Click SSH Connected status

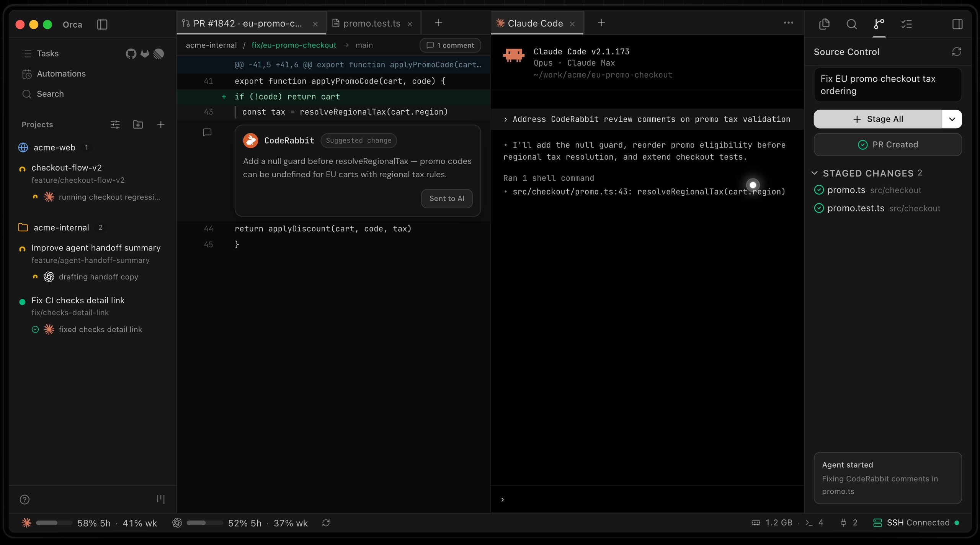pyautogui.click(x=916, y=523)
